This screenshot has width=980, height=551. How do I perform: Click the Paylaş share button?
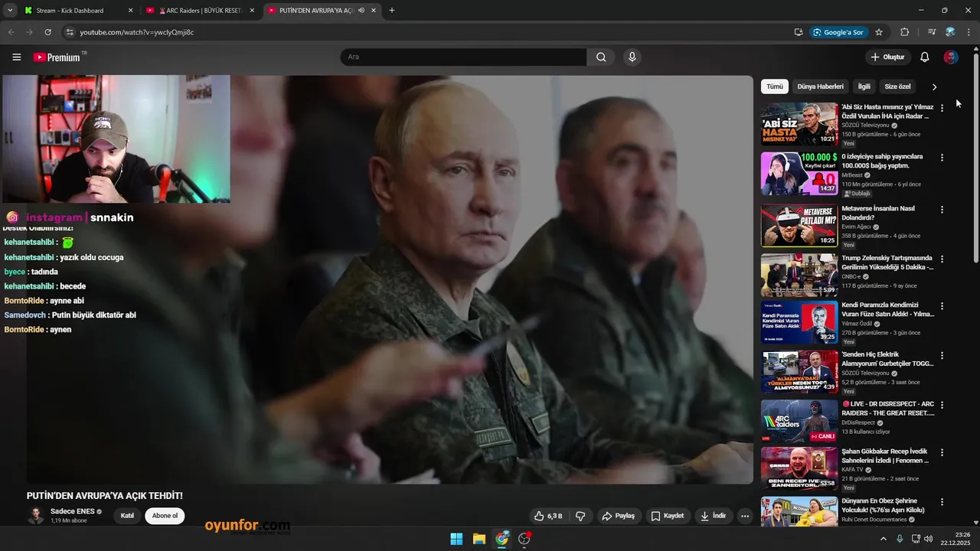tap(619, 516)
